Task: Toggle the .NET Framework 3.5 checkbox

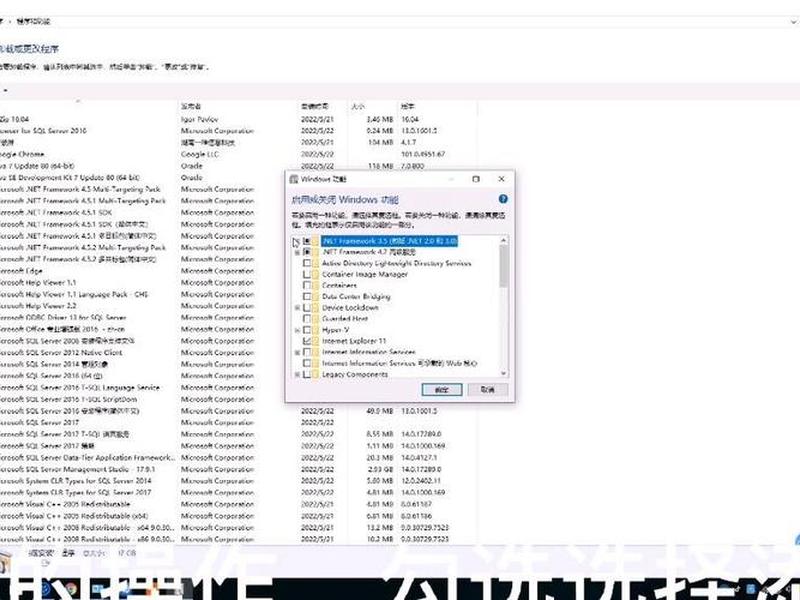Action: [x=307, y=241]
